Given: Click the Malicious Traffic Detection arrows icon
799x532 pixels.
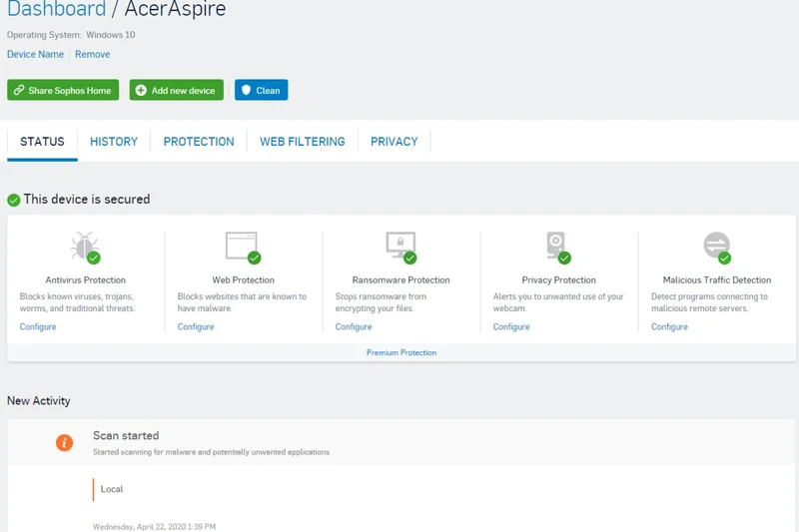Looking at the screenshot, I should click(x=717, y=247).
